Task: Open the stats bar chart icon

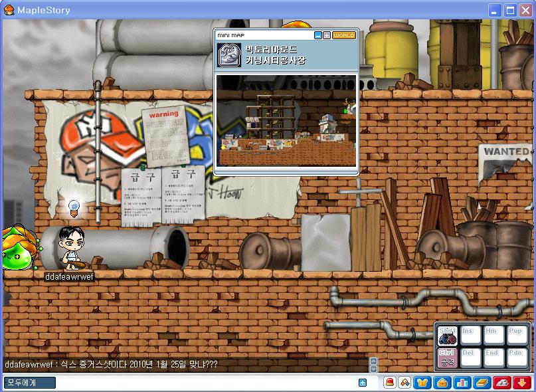Action: (x=462, y=383)
